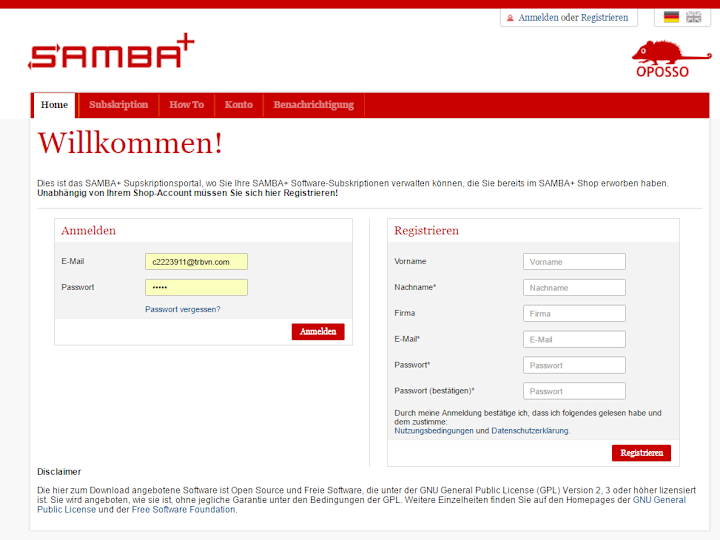Click the Registrieren panel heading
720x540 pixels.
[427, 231]
